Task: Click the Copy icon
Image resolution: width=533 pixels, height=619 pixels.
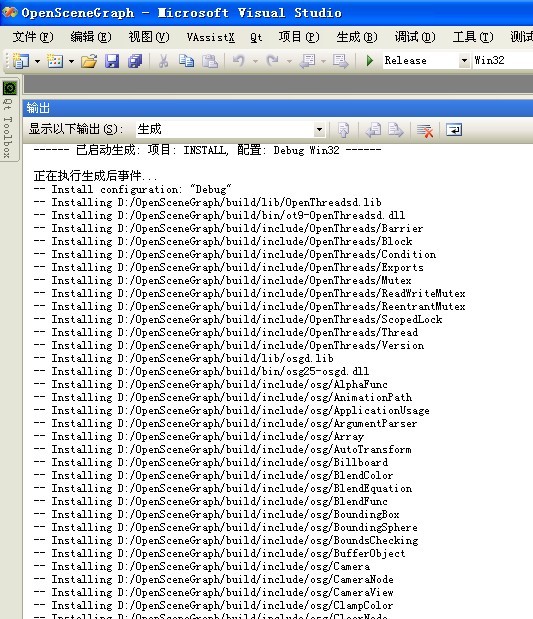Action: pos(186,61)
